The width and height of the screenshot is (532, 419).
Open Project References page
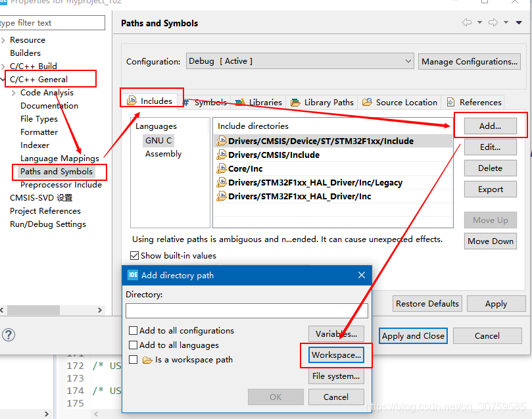point(45,211)
